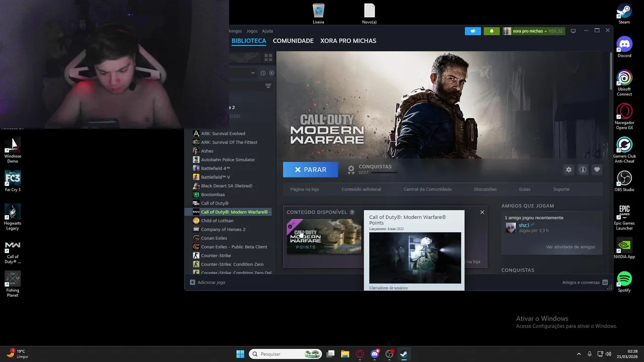Screen dimensions: 644x362
Task: Open Lixeira recycle bin on desktop
Action: click(318, 14)
